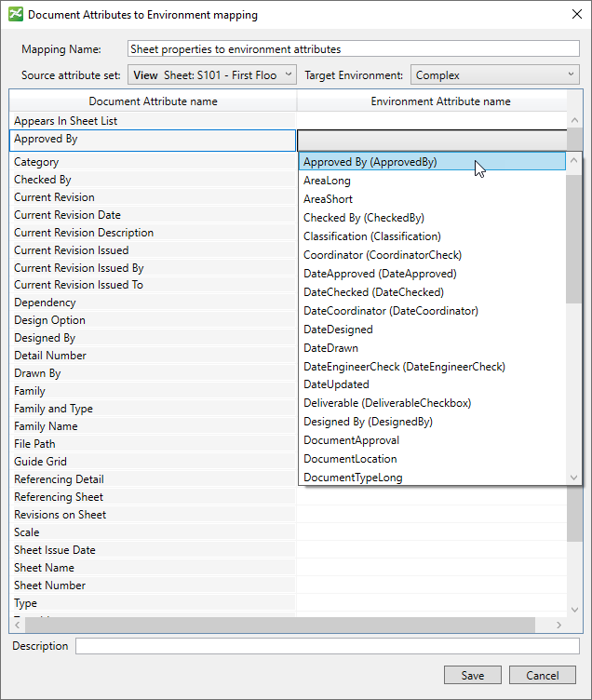The width and height of the screenshot is (592, 700).
Task: Select the Sheet Number row
Action: 153,586
